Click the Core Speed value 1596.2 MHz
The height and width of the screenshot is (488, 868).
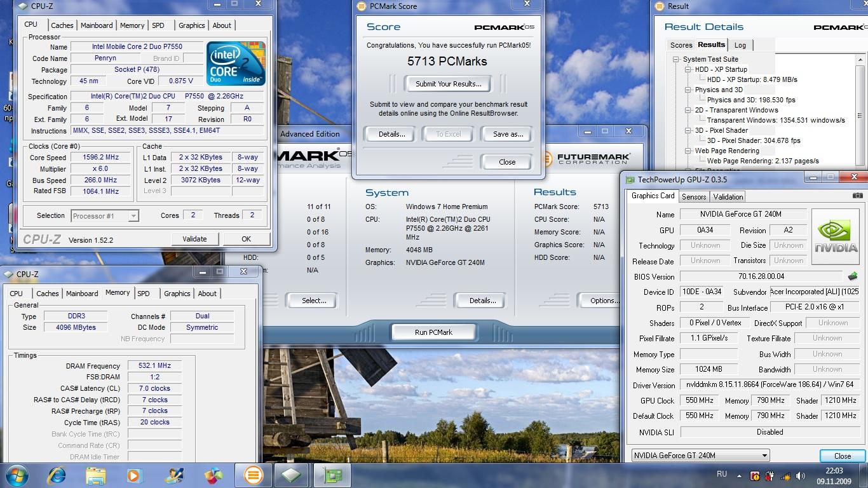click(101, 158)
